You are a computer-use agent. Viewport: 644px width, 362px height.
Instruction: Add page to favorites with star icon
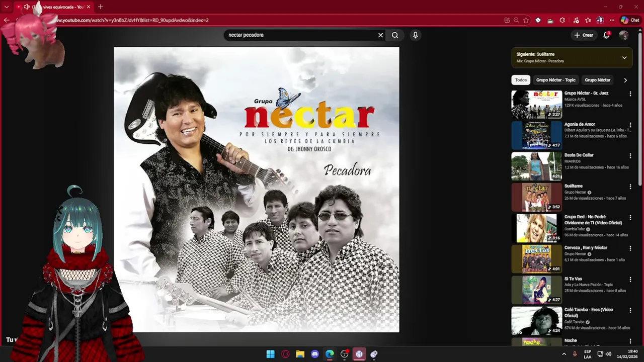coord(526,20)
